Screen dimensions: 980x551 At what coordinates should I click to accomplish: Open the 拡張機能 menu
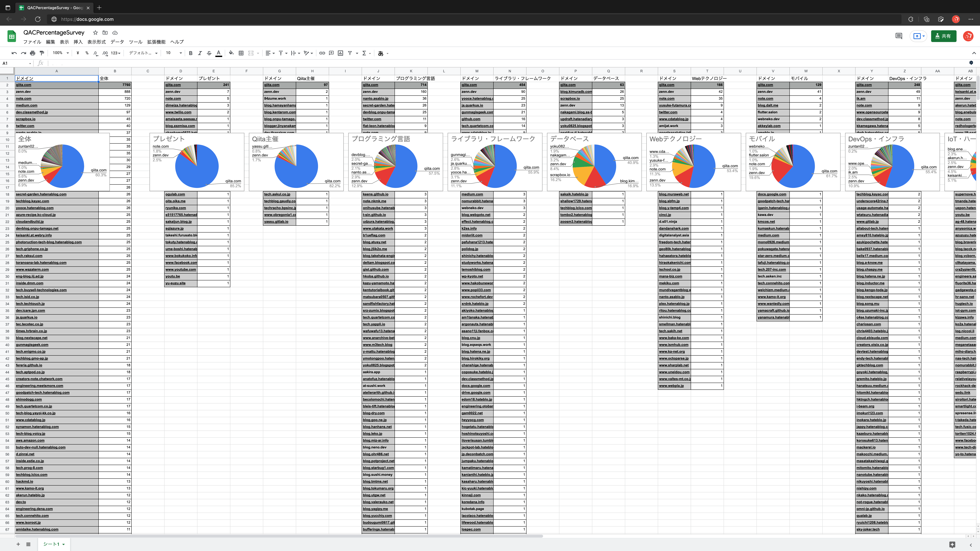pos(156,42)
